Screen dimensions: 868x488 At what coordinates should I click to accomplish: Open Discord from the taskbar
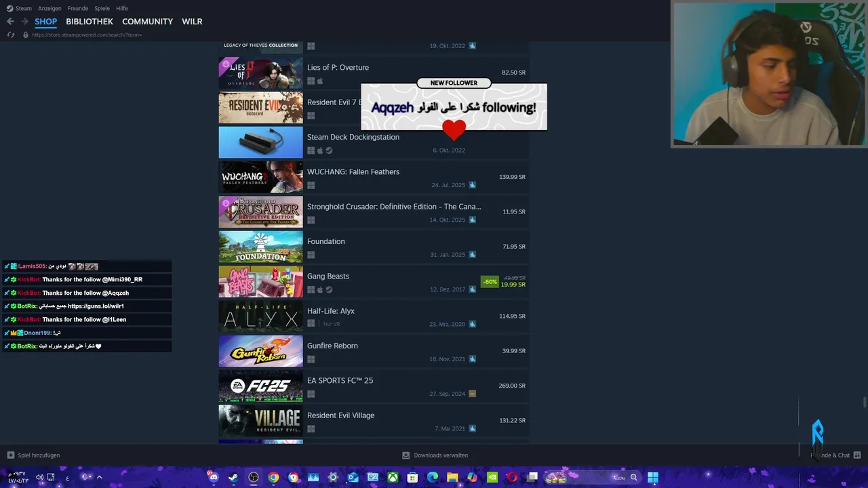point(214,477)
